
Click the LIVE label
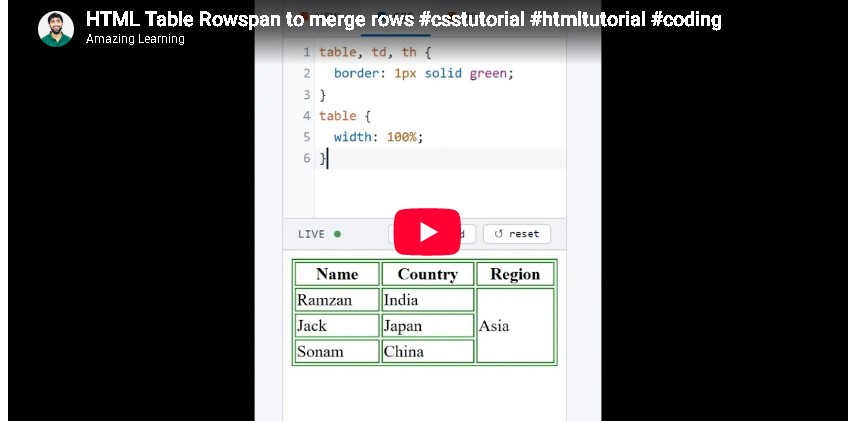pos(311,234)
